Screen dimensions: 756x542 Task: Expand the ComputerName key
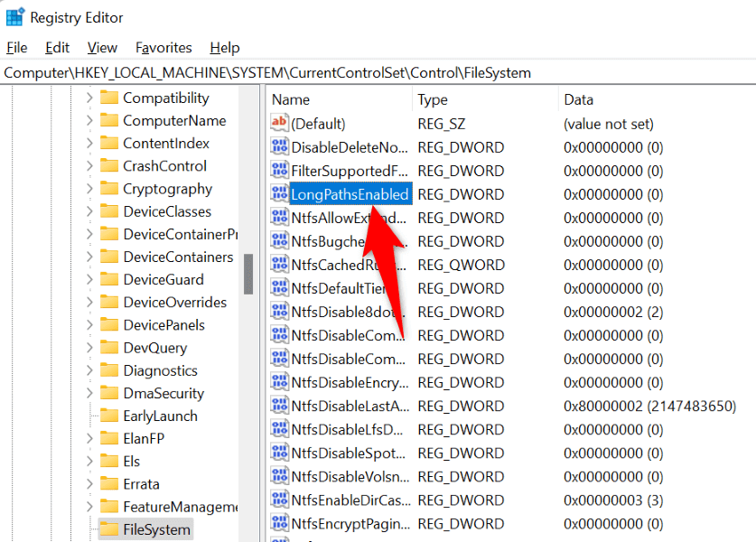89,120
